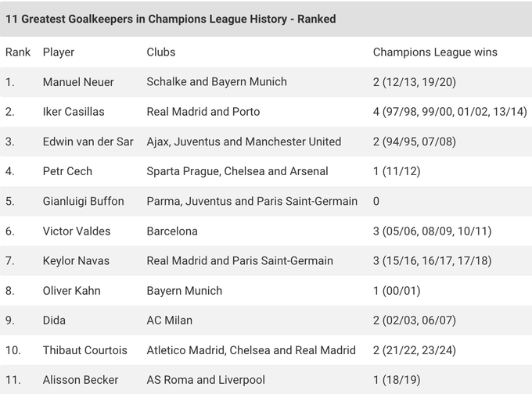532x394 pixels.
Task: Select the Keylor Navas row name
Action: [x=76, y=261]
